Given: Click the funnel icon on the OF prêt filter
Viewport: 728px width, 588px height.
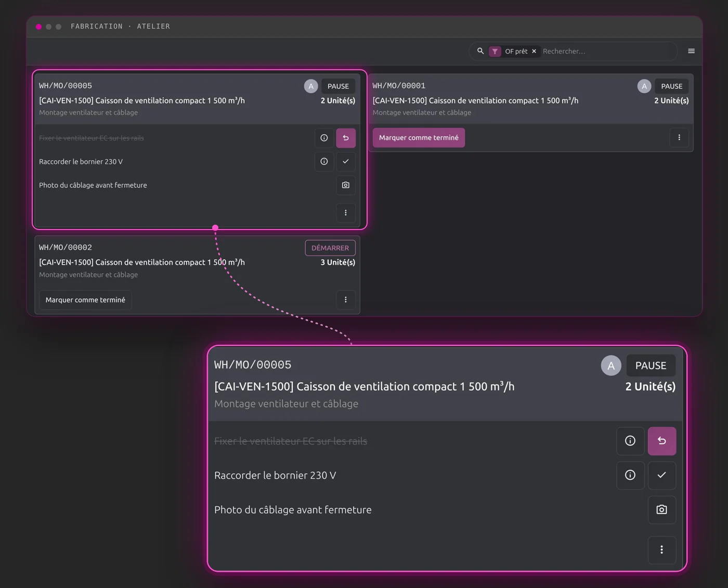Looking at the screenshot, I should tap(495, 51).
